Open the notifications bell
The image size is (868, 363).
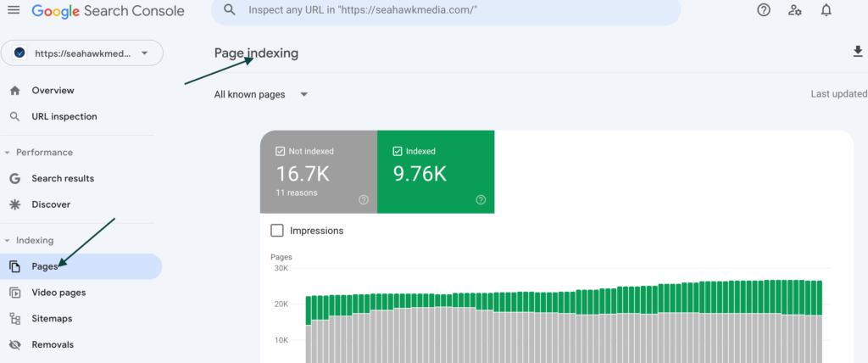pos(826,11)
